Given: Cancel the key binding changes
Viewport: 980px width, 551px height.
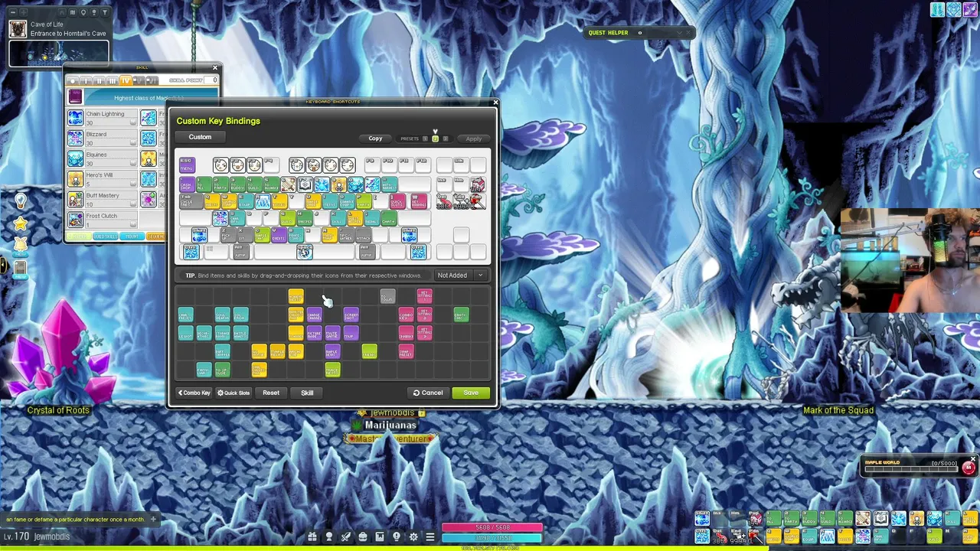Looking at the screenshot, I should 429,393.
